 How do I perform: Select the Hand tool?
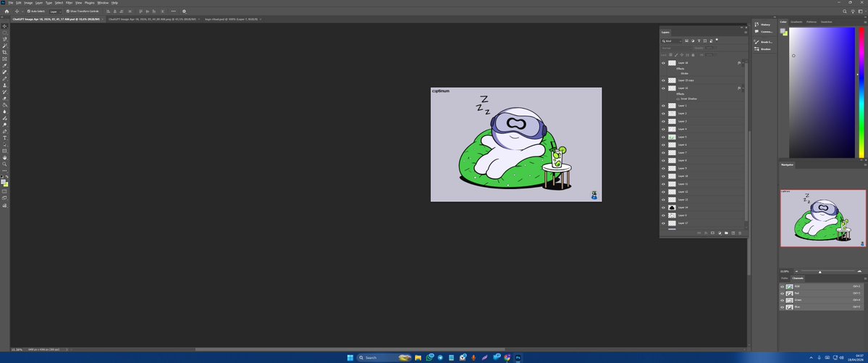coord(5,157)
